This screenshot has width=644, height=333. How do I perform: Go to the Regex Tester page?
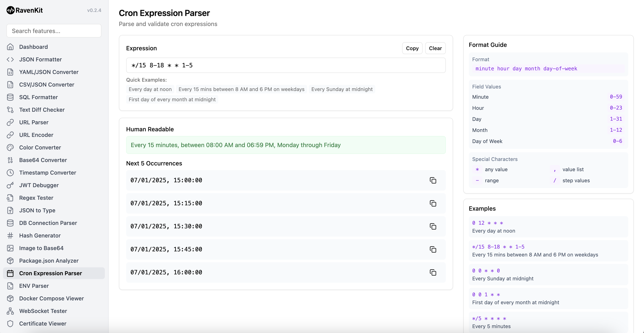coord(36,198)
